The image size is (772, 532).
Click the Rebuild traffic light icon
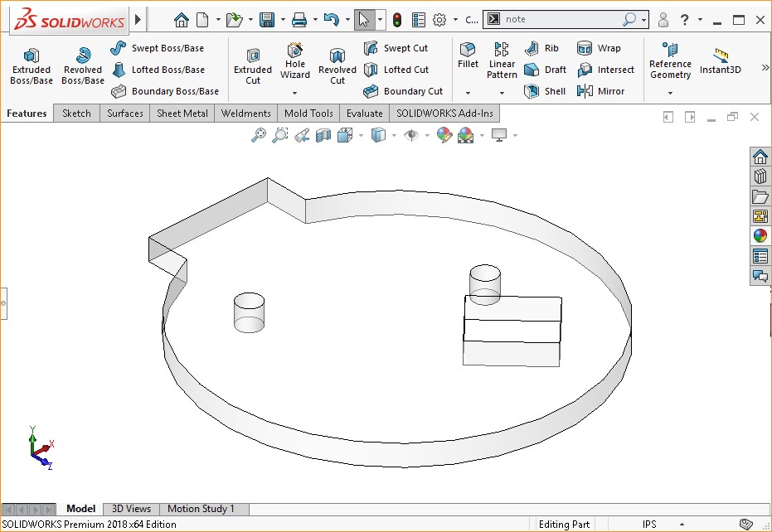click(x=397, y=20)
